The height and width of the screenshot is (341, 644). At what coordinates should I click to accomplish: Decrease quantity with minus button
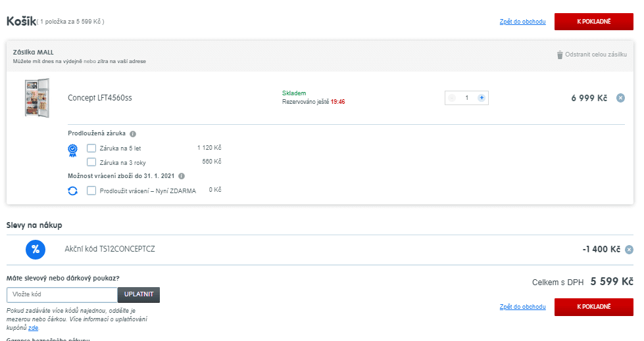[x=452, y=98]
